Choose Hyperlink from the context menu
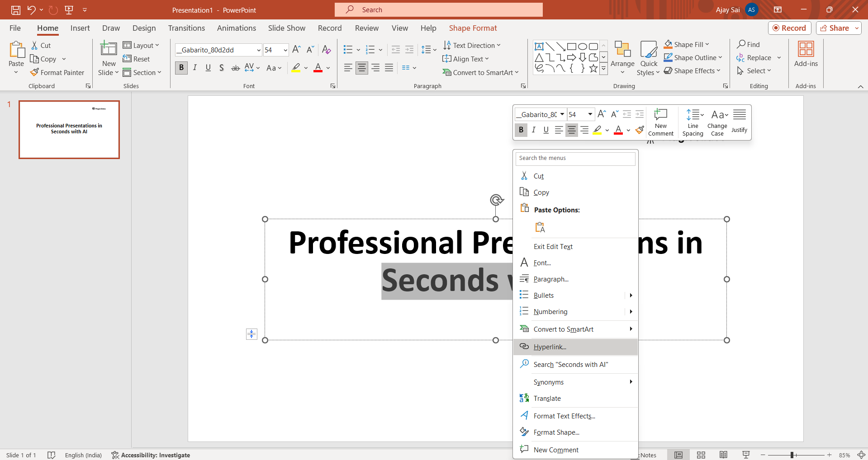Image resolution: width=868 pixels, height=460 pixels. coord(550,347)
